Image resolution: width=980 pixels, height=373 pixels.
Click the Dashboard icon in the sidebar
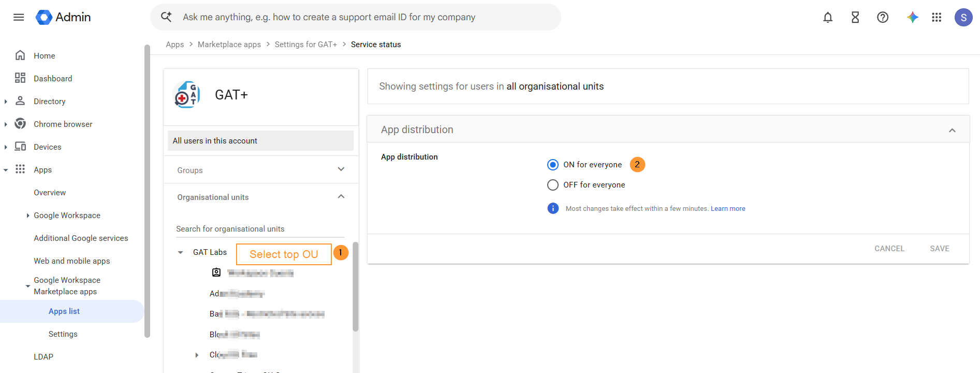click(x=20, y=78)
